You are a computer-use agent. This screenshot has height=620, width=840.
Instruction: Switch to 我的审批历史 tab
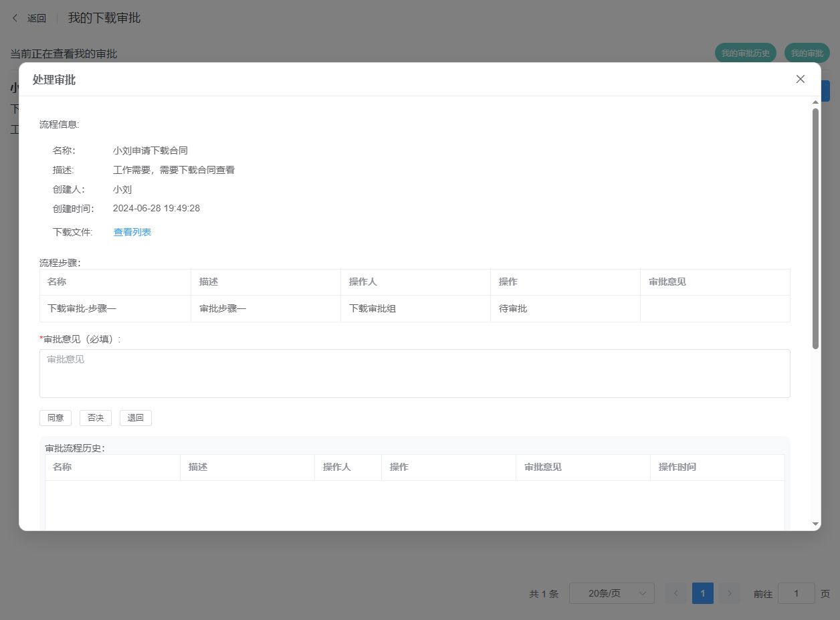click(x=745, y=53)
